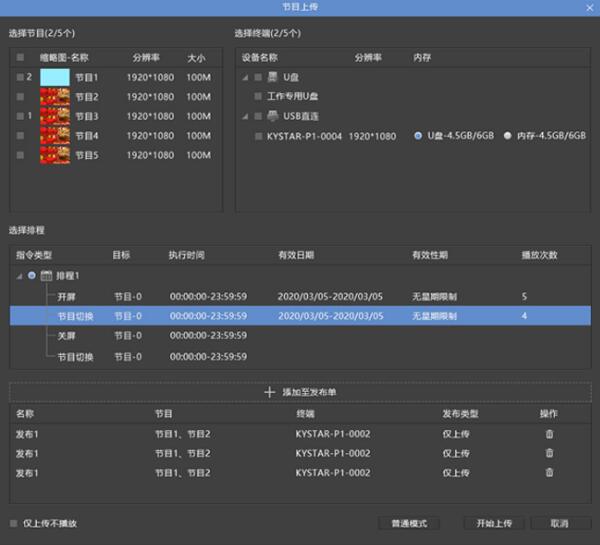The height and width of the screenshot is (545, 600).
Task: Toggle the select-all checkbox in program list header
Action: (x=20, y=57)
